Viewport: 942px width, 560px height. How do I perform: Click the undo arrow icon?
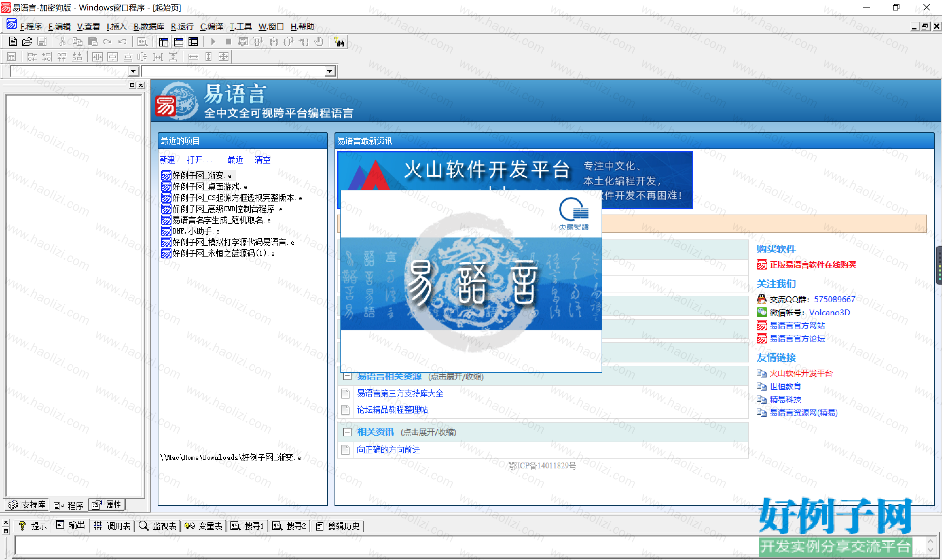tap(122, 42)
